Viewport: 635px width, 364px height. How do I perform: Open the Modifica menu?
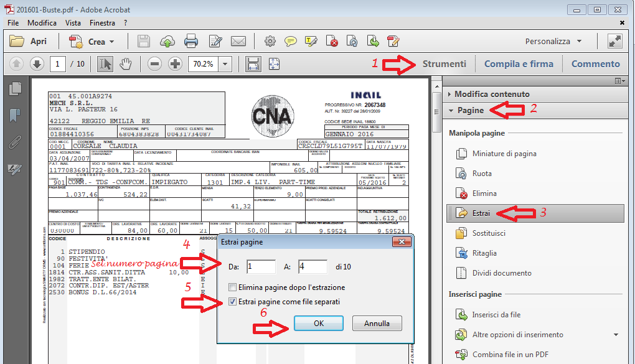coord(42,22)
